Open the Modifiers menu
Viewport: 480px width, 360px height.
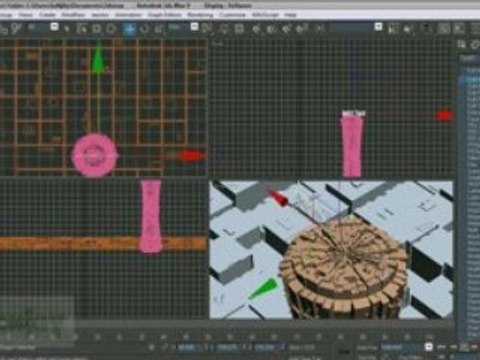[73, 15]
